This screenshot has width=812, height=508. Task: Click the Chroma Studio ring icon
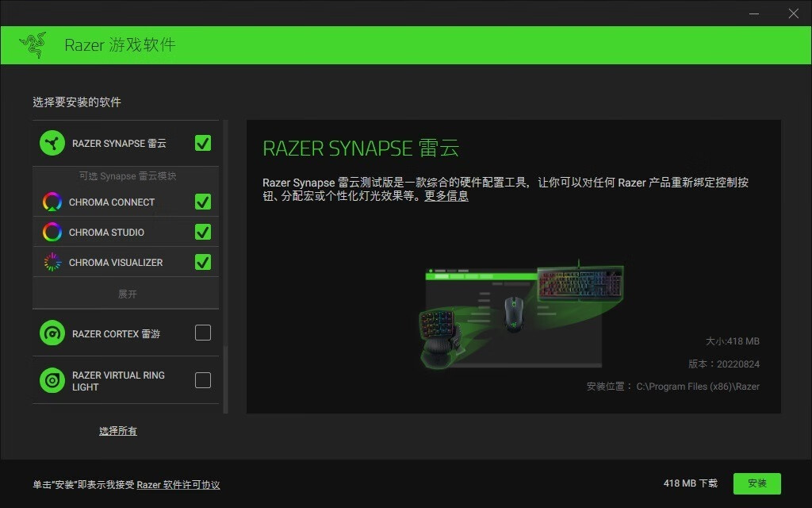(52, 232)
